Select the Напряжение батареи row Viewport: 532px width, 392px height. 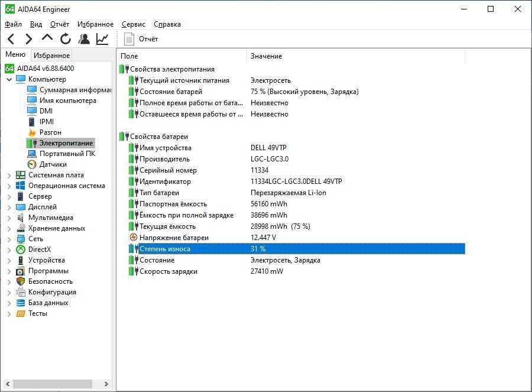pos(297,238)
